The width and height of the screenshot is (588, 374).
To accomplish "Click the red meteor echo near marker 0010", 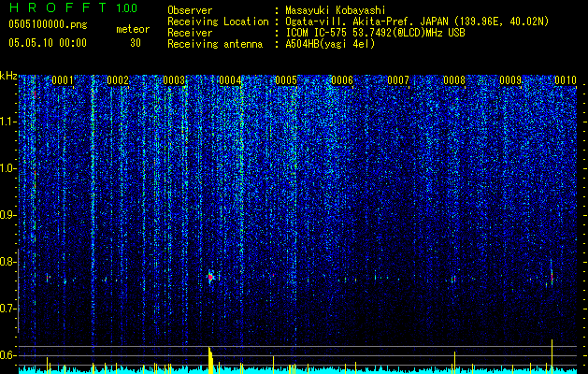I will click(x=552, y=277).
